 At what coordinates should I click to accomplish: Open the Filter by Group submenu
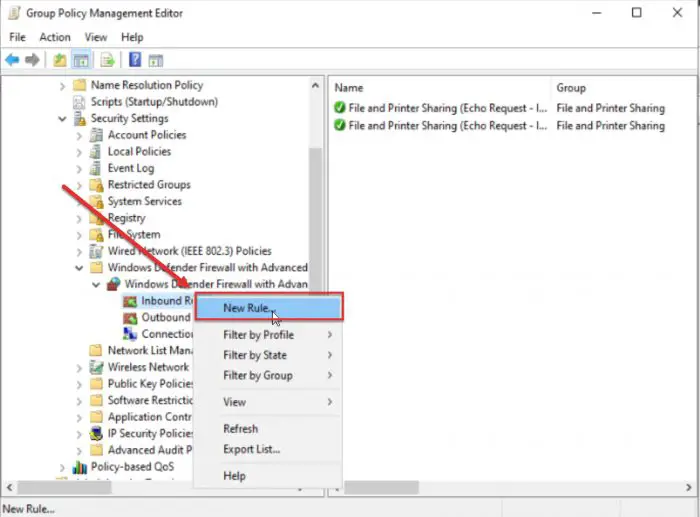269,375
